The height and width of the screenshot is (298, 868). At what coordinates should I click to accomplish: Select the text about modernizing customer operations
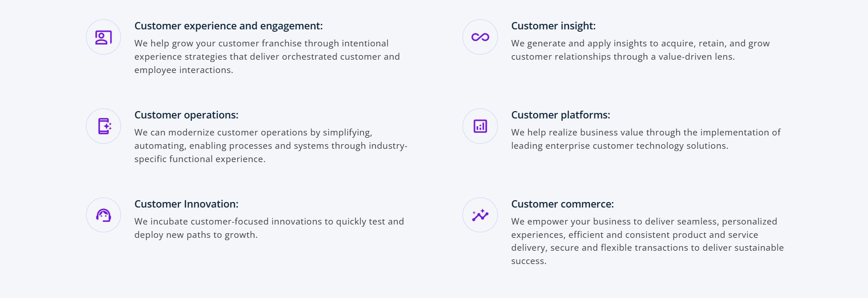click(270, 146)
